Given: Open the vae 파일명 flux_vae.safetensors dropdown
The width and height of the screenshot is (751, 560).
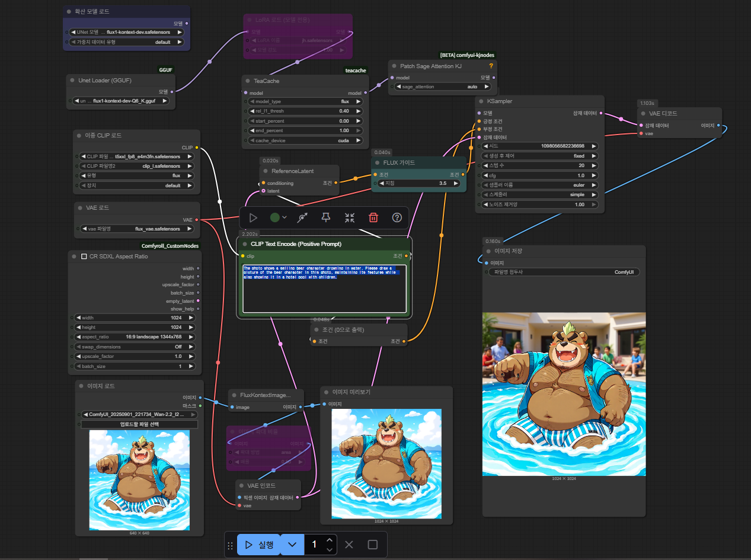Looking at the screenshot, I should [138, 229].
